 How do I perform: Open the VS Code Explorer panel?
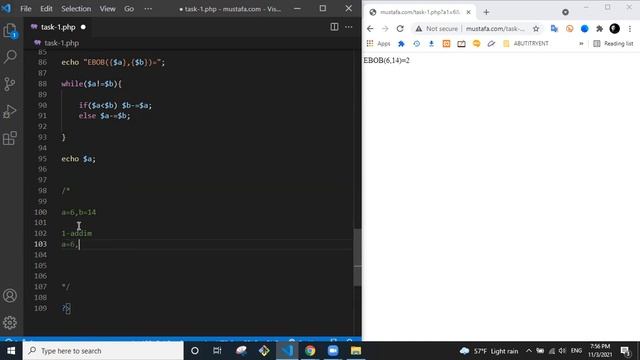(x=10, y=31)
